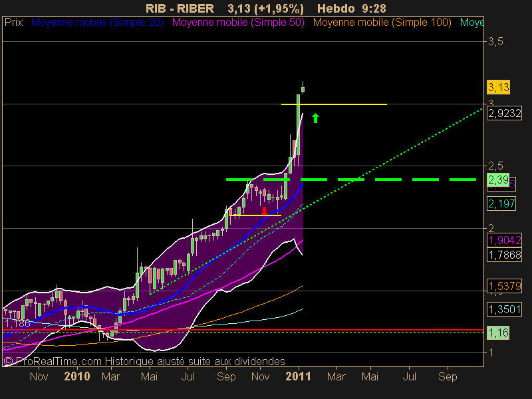Select the thick green dashed horizontal line
Screen dimensions: 532x399
[351, 180]
